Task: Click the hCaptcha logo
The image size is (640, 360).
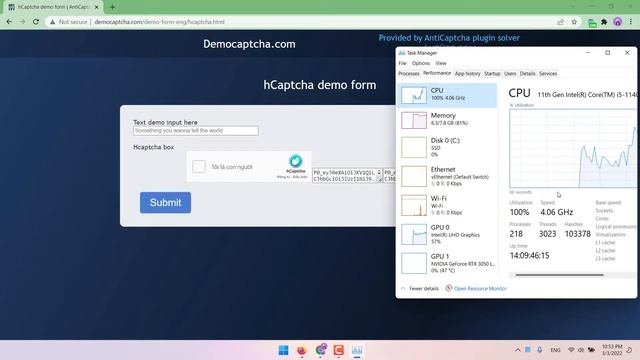Action: coord(296,161)
